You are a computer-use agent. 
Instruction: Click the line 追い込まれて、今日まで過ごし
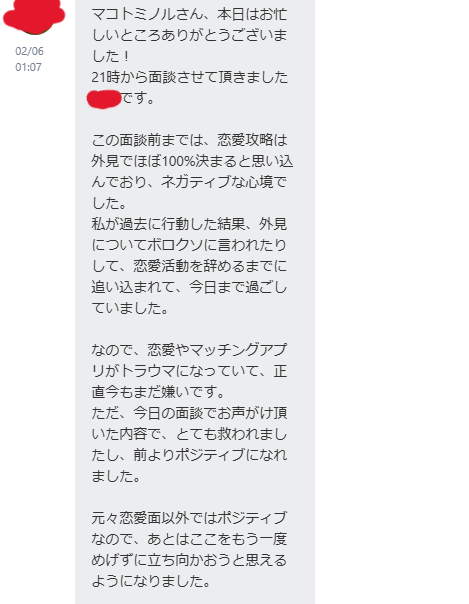click(189, 287)
